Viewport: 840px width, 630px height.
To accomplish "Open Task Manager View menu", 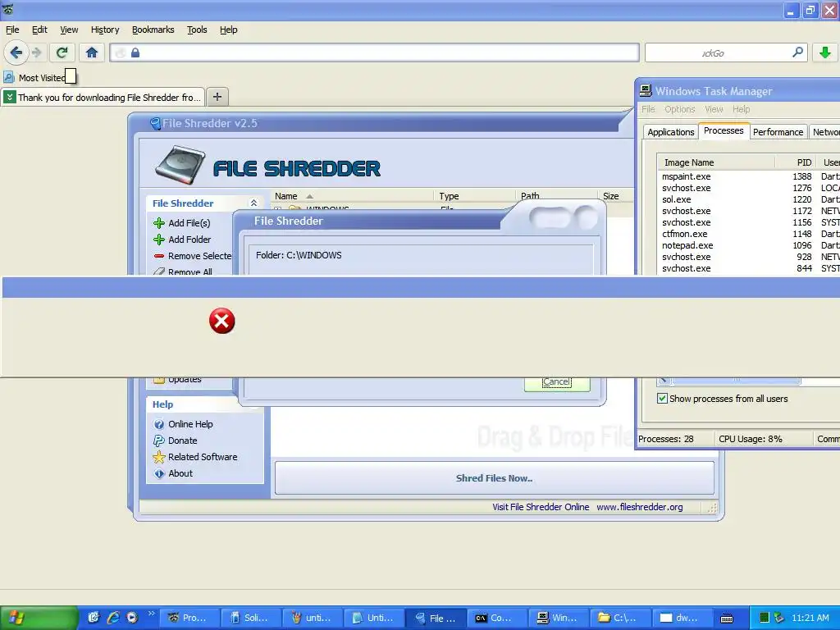I will tap(714, 109).
